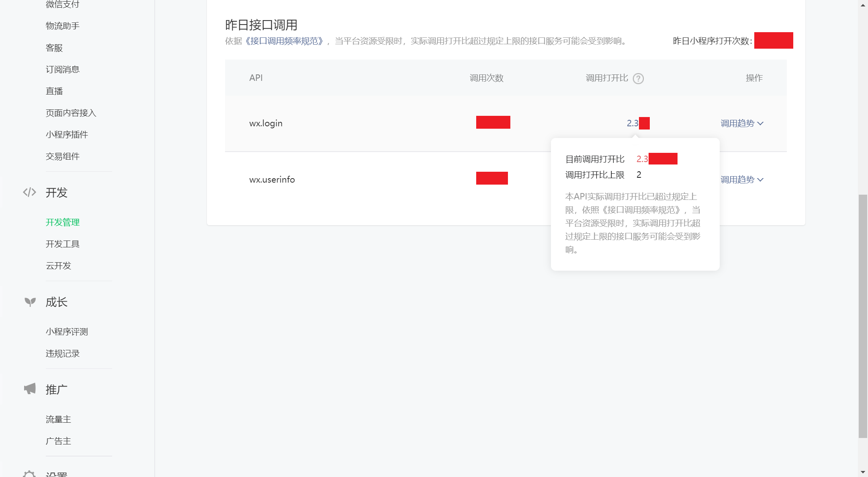Open the 云开发 sidebar item
868x477 pixels.
(58, 265)
